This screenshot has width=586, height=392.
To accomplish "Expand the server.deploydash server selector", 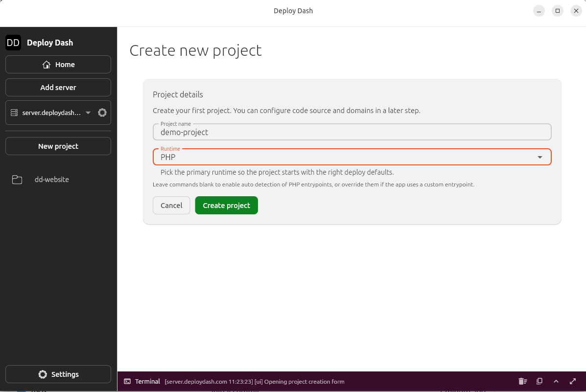I will [88, 113].
